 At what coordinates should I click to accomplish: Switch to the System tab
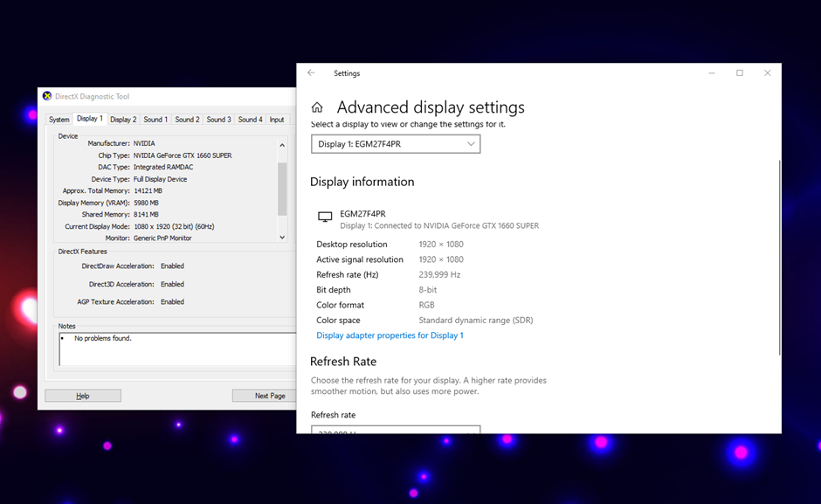coord(59,120)
